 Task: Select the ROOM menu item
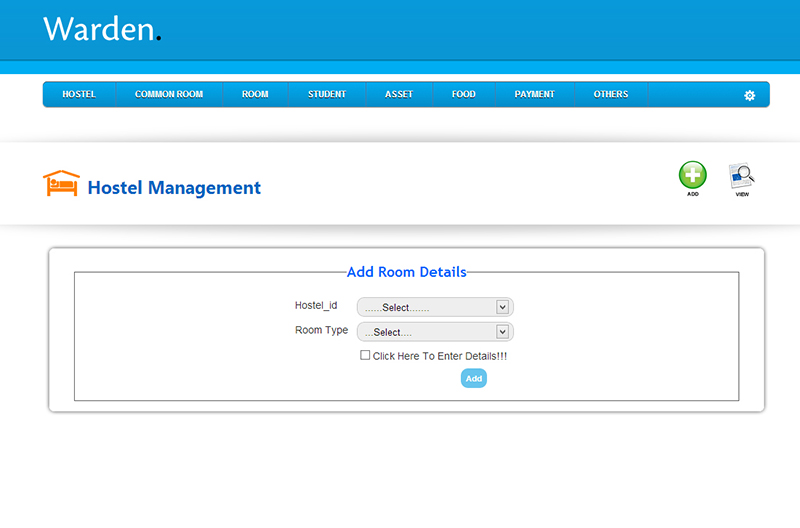[255, 94]
